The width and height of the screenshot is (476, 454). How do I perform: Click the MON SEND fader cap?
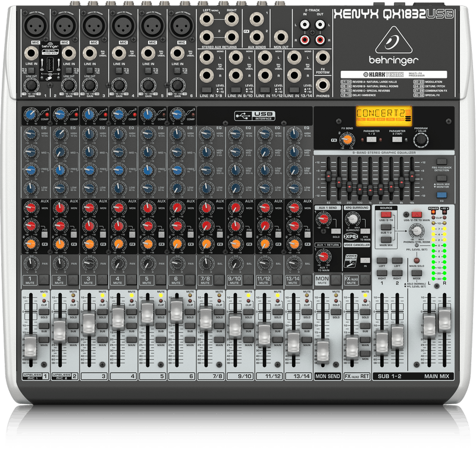tap(322, 350)
